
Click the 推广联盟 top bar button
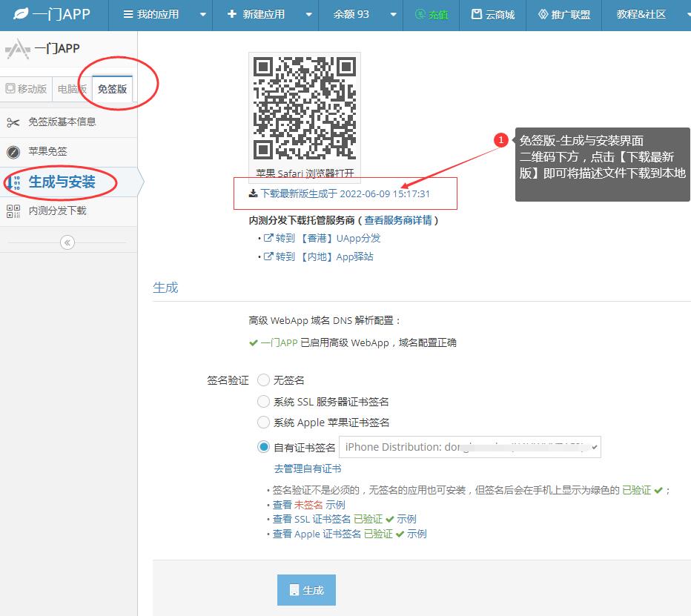point(563,15)
